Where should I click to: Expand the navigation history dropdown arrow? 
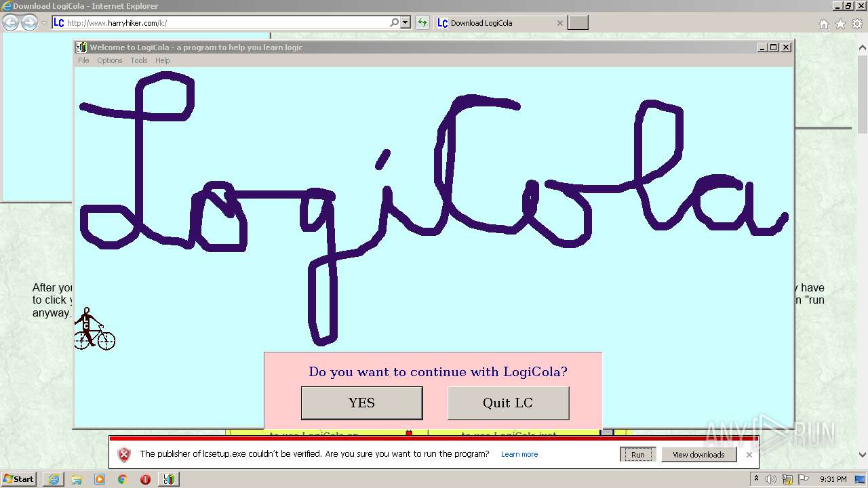pyautogui.click(x=44, y=23)
